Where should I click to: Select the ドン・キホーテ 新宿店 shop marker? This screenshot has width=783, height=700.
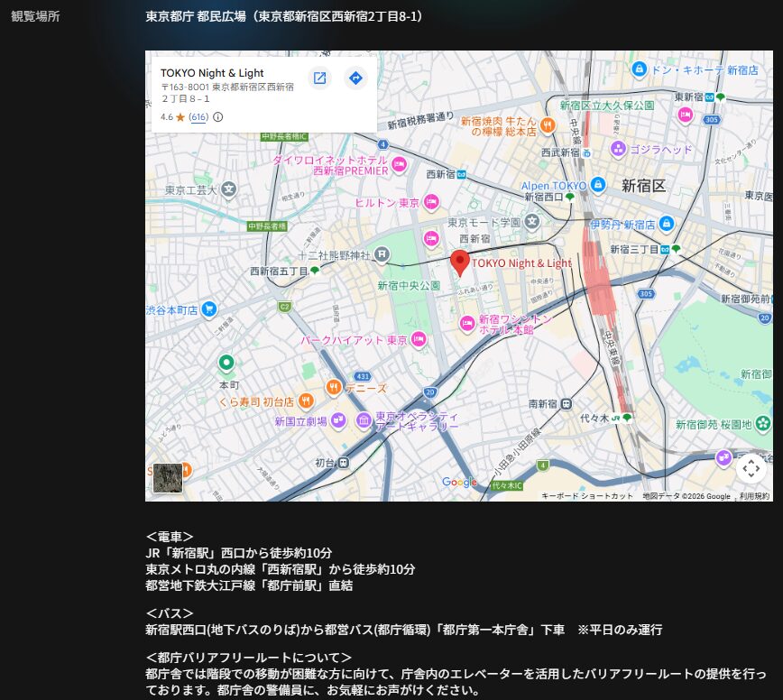point(639,69)
